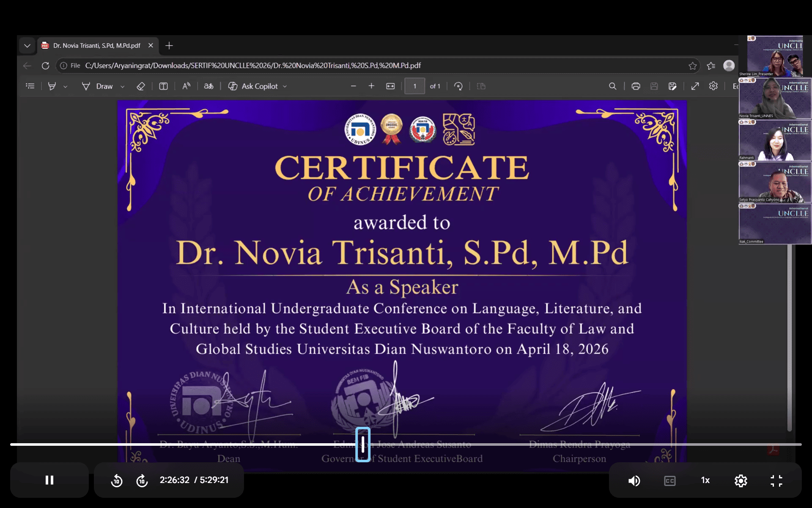Select the ikak_Committee video thumbnail
Viewport: 812px width, 508px height.
point(775,224)
